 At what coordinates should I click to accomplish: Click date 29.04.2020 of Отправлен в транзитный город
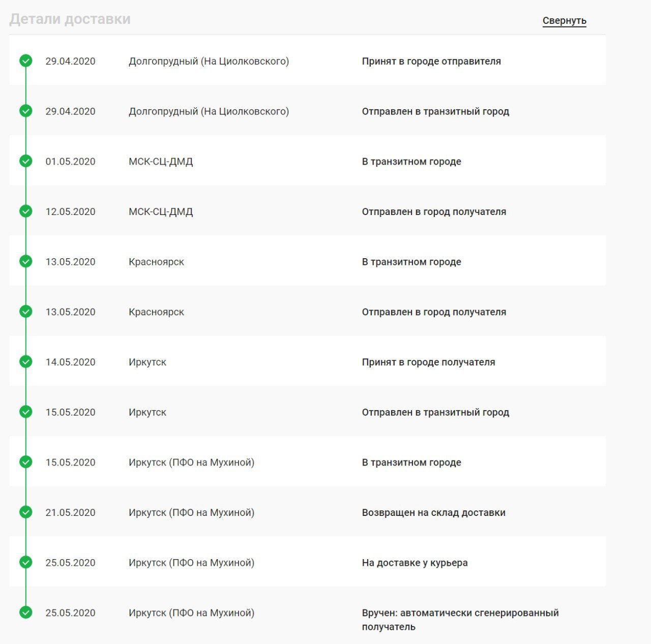70,112
